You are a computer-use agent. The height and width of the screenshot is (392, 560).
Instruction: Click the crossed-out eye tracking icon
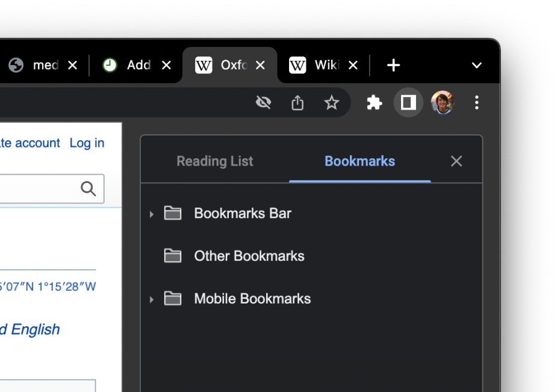(x=263, y=103)
